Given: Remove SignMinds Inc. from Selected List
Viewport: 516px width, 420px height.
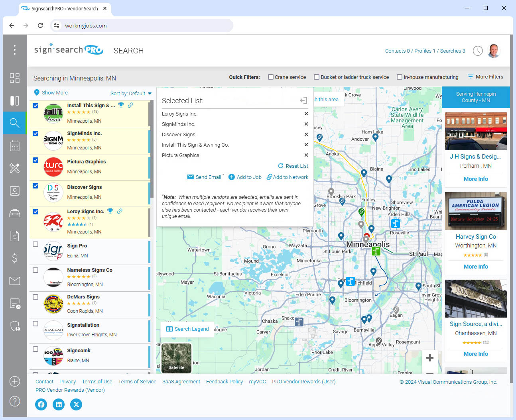Looking at the screenshot, I should (306, 124).
